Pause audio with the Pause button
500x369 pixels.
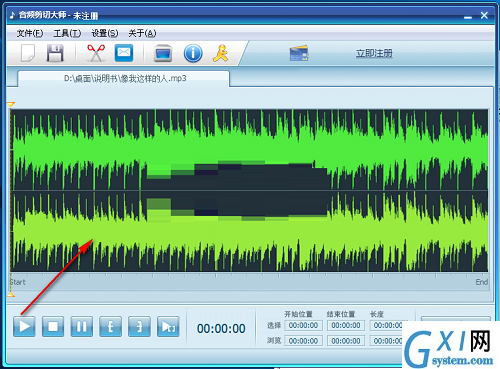82,326
